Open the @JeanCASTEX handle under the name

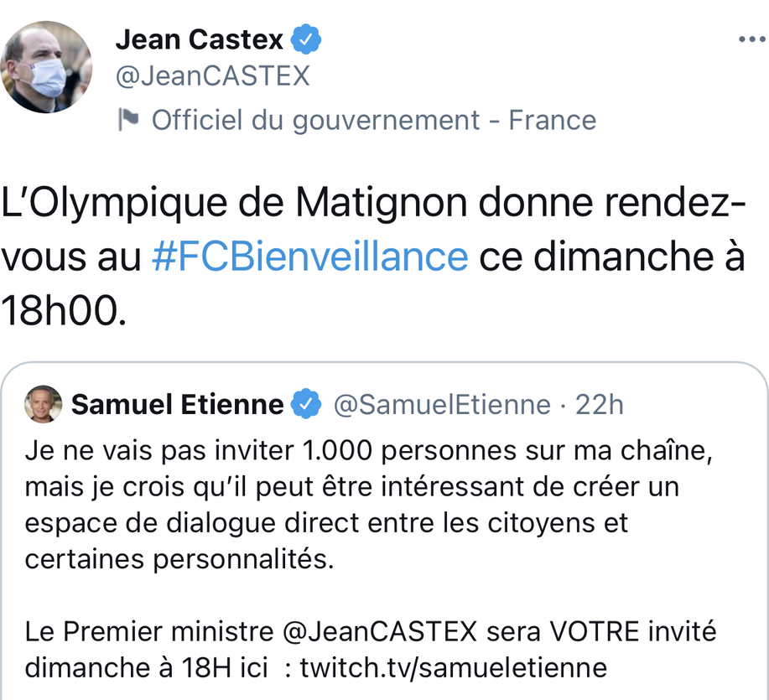pos(212,76)
